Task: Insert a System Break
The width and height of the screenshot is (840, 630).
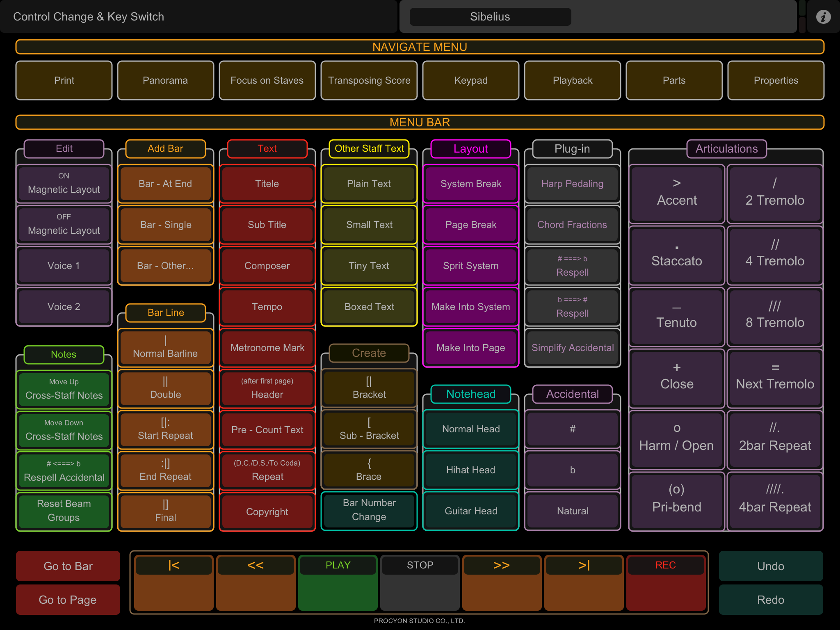Action: click(471, 184)
